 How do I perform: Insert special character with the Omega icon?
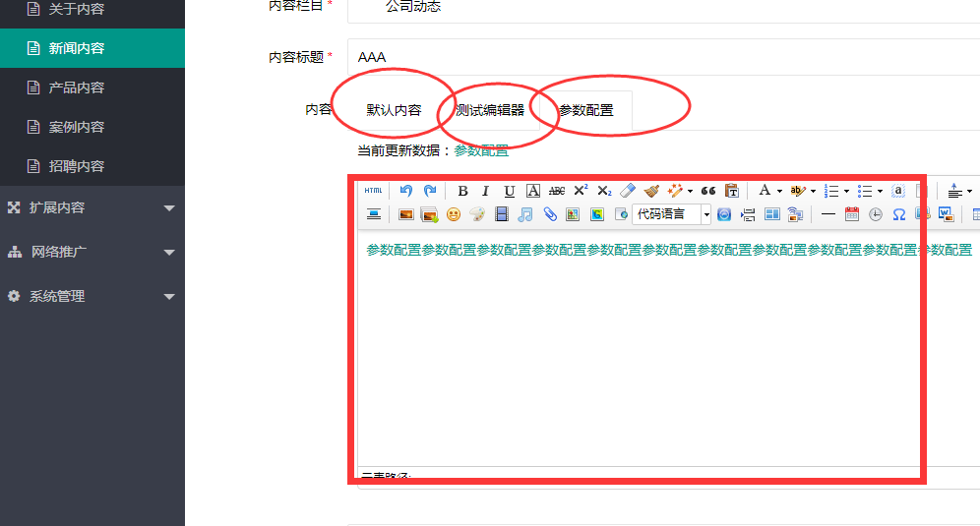pos(898,214)
